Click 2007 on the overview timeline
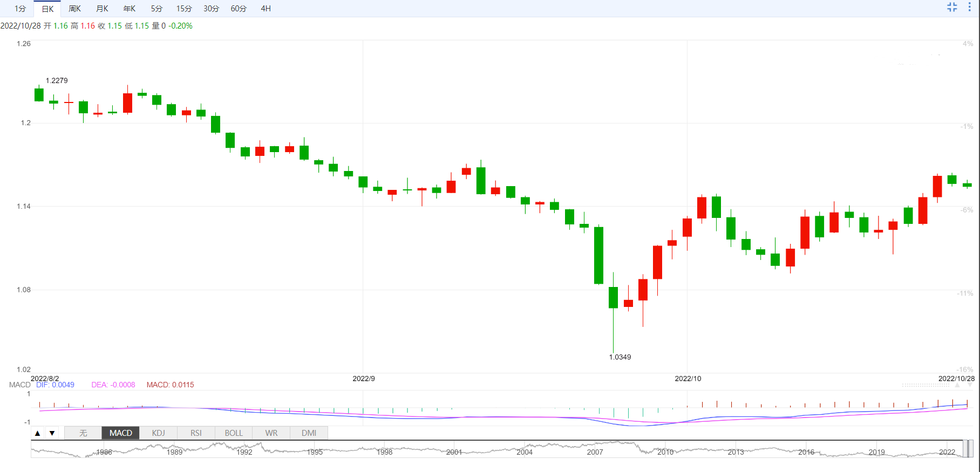 [x=595, y=452]
